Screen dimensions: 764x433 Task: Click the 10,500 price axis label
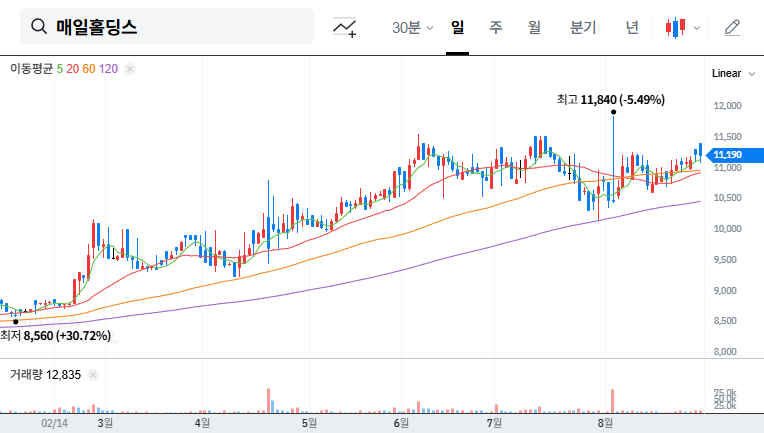727,198
